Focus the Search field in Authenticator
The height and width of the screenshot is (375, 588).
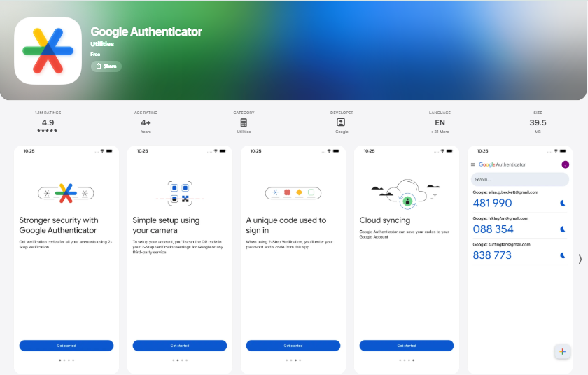coord(519,179)
